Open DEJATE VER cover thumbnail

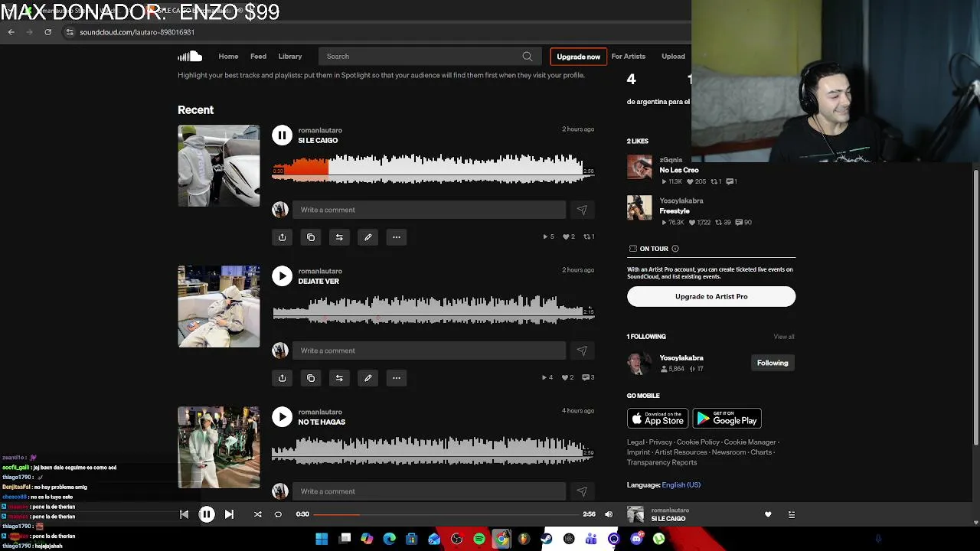[219, 306]
